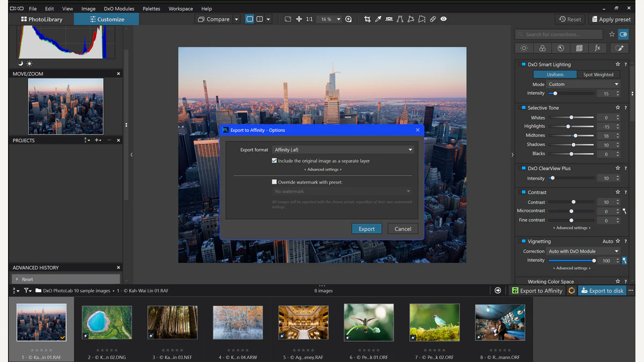Adjust the Midtones slider
Image resolution: width=644 pixels, height=362 pixels.
(571, 136)
